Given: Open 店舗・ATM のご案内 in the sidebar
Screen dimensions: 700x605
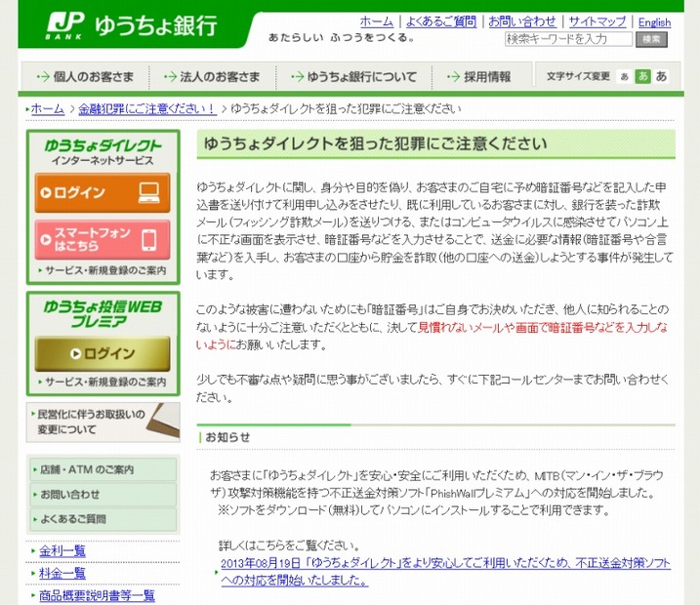Looking at the screenshot, I should (x=103, y=469).
